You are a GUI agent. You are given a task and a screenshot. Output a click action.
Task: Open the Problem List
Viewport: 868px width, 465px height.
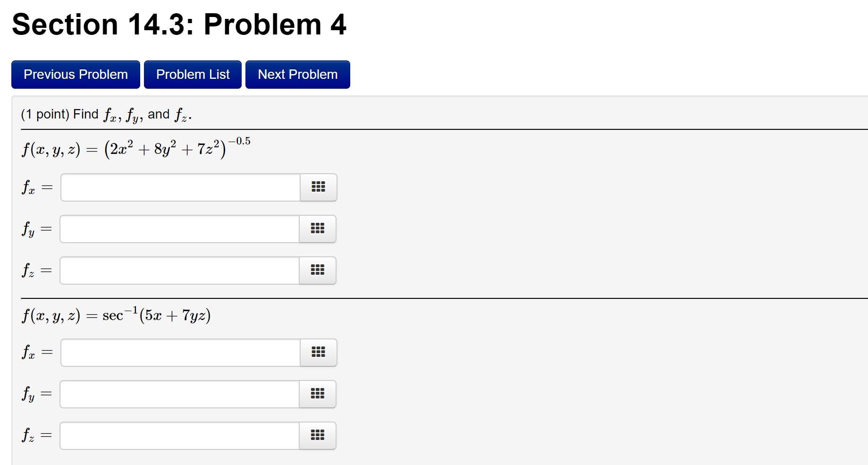coord(193,74)
